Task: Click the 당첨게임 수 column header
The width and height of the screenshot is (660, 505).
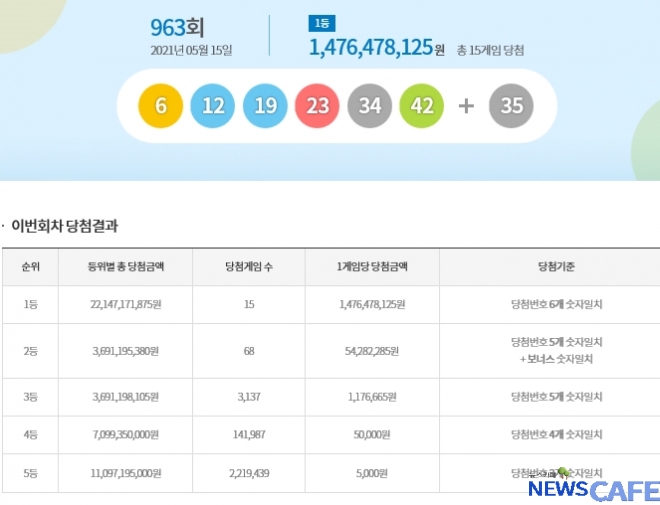Action: point(248,267)
